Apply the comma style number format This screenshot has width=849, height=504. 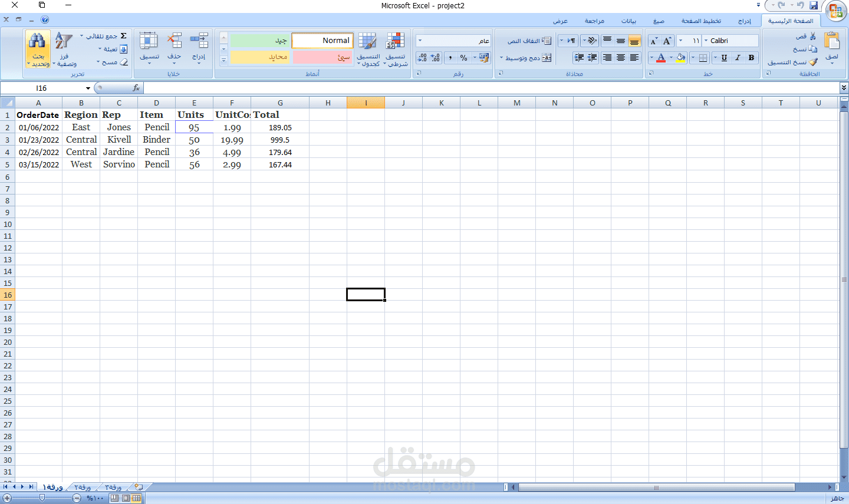tap(450, 58)
